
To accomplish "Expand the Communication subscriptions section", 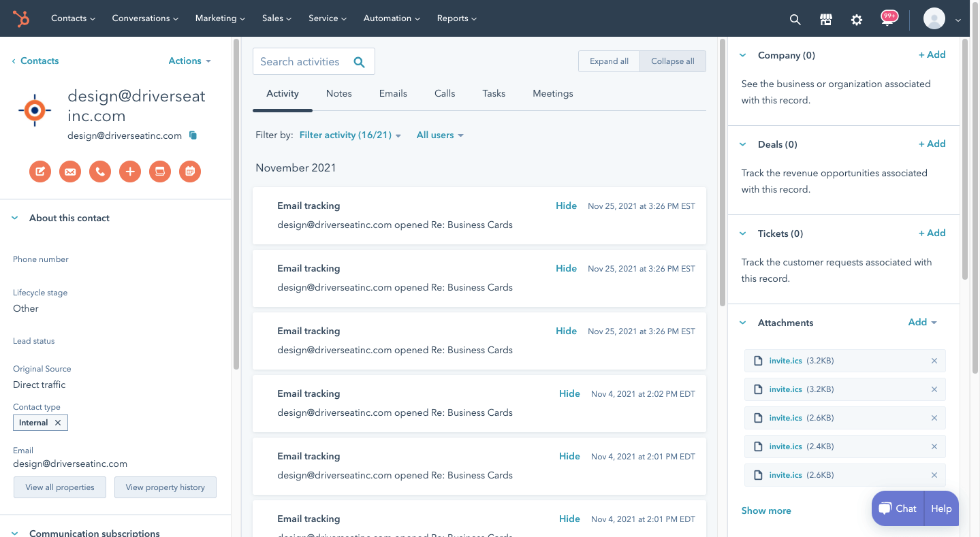I will coord(14,534).
